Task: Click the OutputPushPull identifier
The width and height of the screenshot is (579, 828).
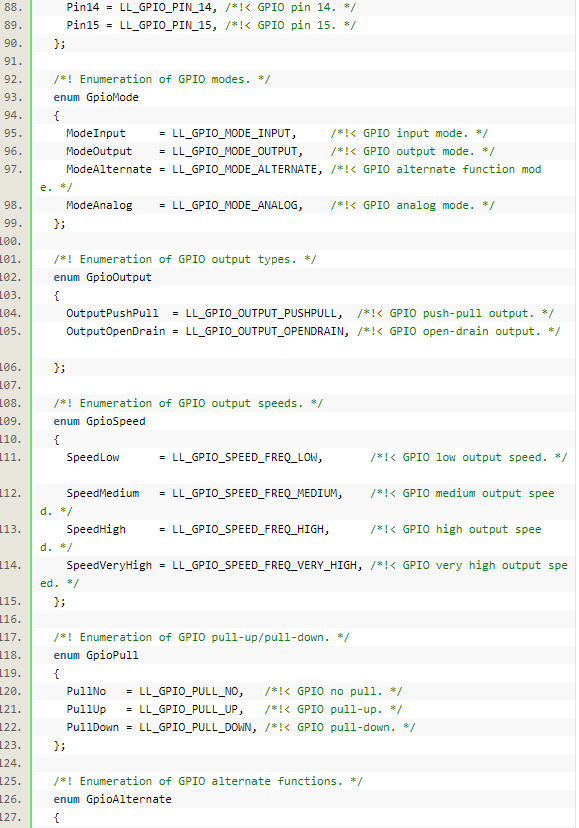Action: click(x=112, y=313)
